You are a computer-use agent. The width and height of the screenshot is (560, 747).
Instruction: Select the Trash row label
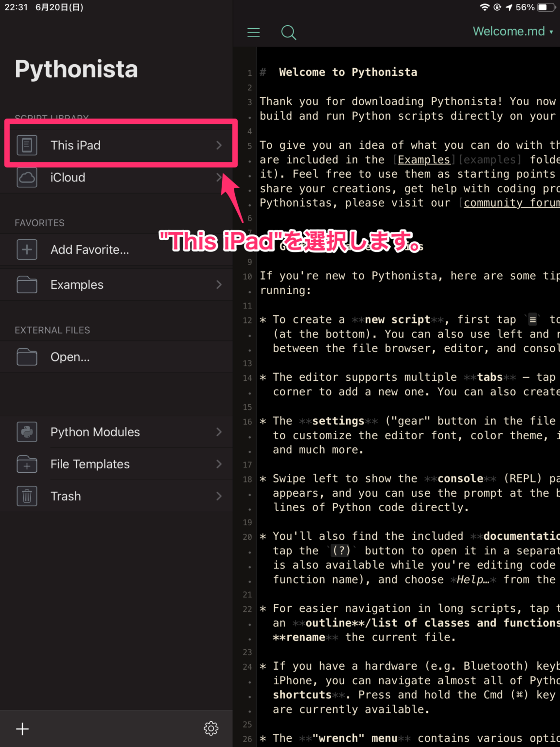coord(66,496)
